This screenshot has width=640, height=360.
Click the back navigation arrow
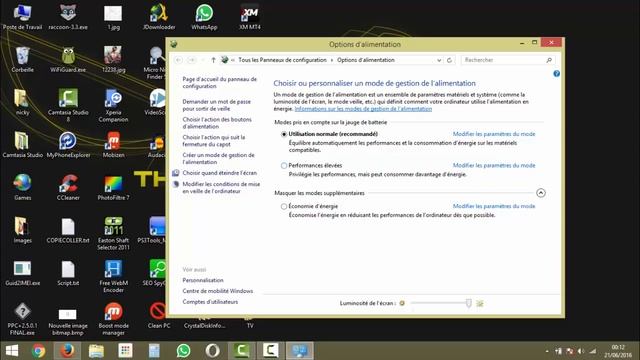[178, 60]
